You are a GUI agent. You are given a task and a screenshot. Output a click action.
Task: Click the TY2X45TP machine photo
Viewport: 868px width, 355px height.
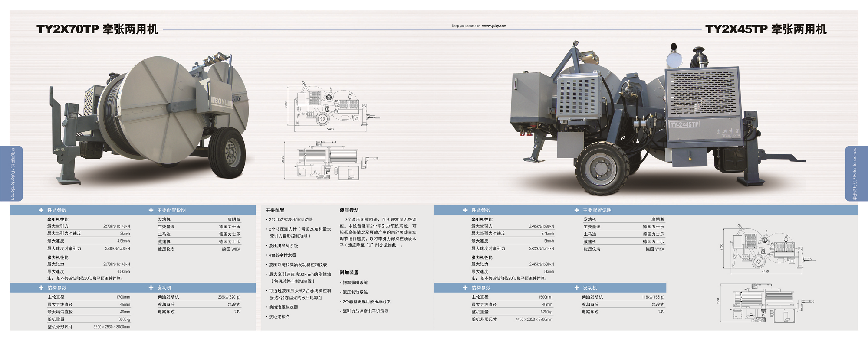(658, 117)
